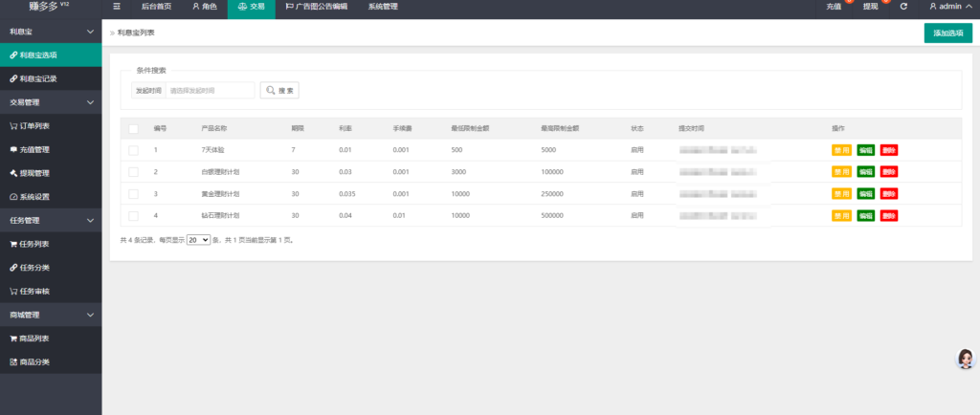The image size is (980, 415).
Task: Open the records-per-page dropdown showing 20
Action: [198, 240]
